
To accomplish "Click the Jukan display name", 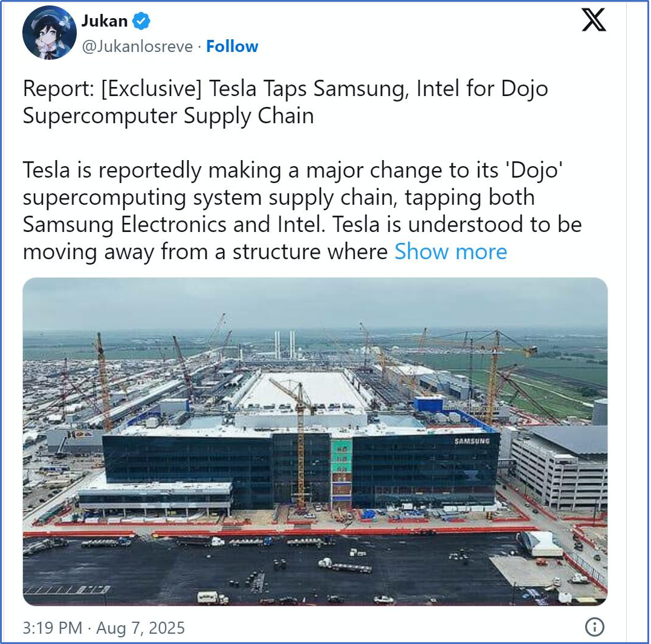I will click(x=105, y=21).
